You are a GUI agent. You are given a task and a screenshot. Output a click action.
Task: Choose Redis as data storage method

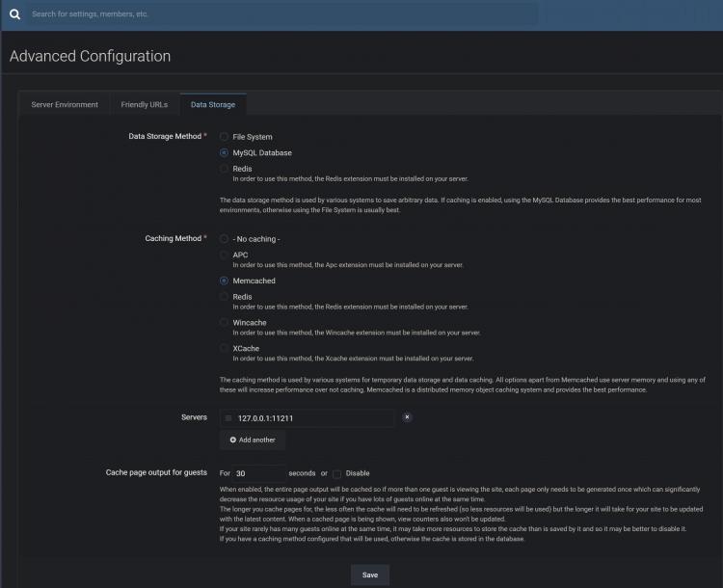pos(225,169)
